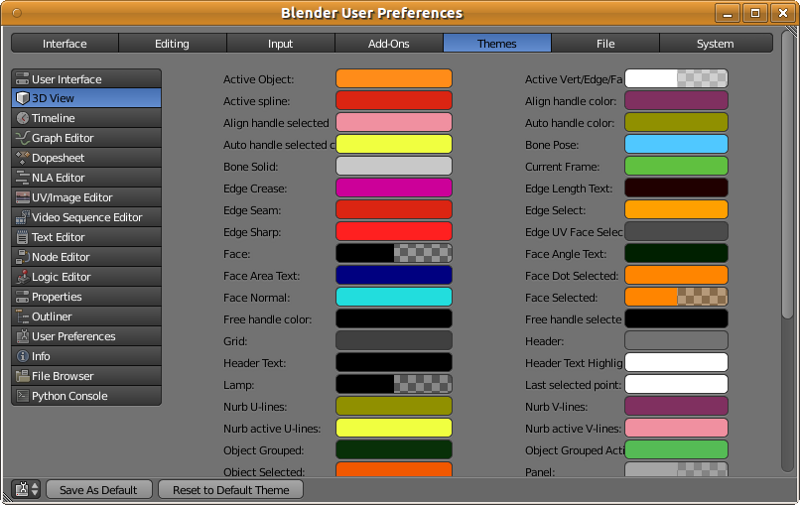Edit the Auto handle color olive swatch
The image size is (800, 505).
click(676, 122)
